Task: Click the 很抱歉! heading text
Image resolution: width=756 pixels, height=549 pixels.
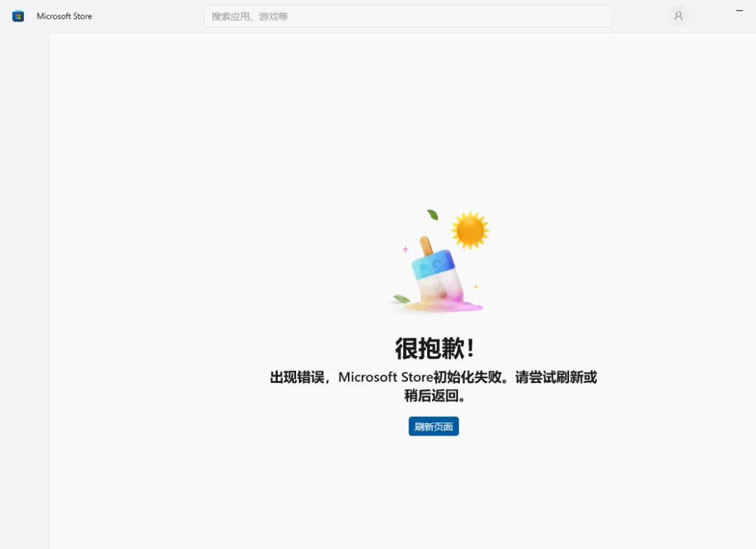Action: pyautogui.click(x=435, y=348)
